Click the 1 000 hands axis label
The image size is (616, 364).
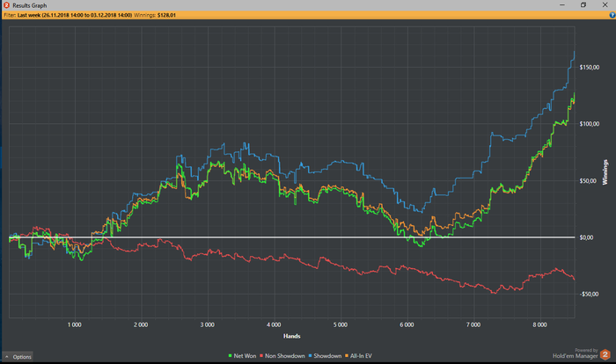(74, 324)
